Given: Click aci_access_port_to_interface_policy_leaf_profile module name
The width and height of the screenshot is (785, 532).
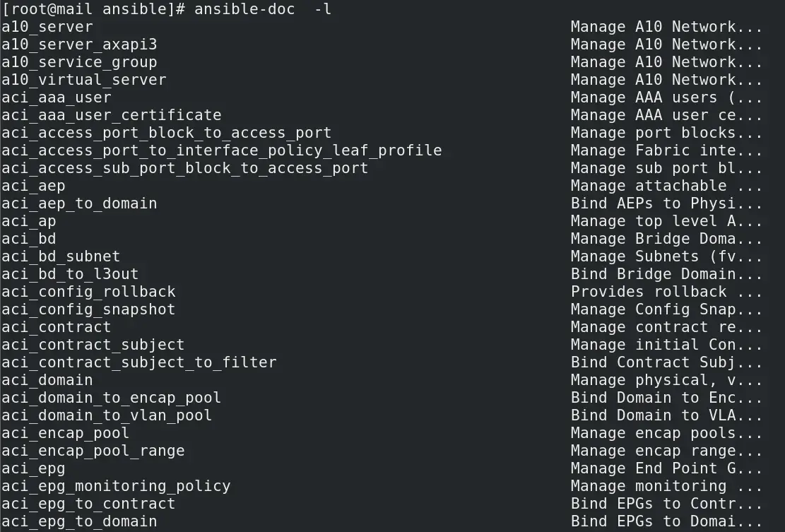Looking at the screenshot, I should [x=221, y=150].
